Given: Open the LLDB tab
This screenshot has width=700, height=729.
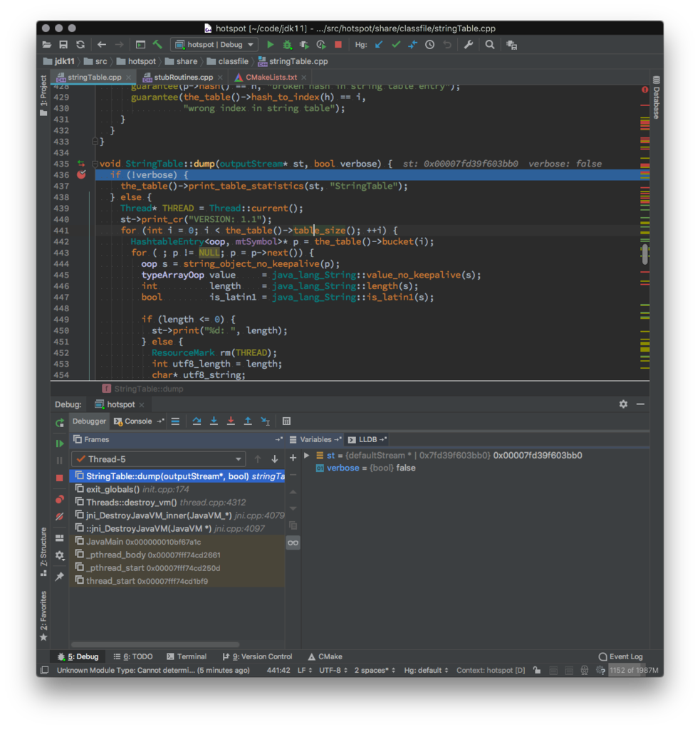Looking at the screenshot, I should click(367, 439).
